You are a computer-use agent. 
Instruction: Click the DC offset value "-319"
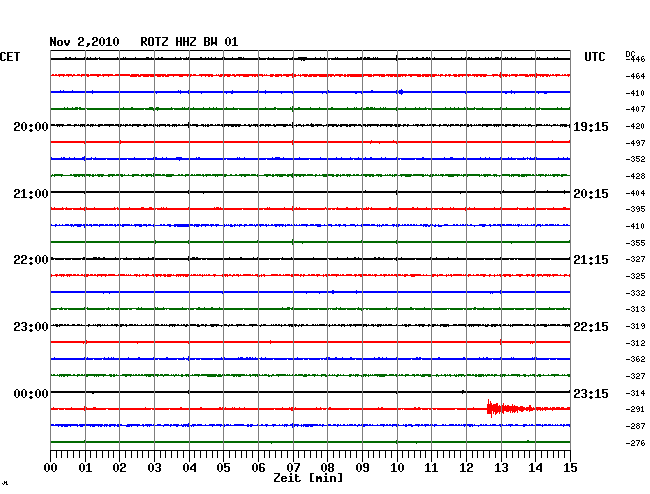pyautogui.click(x=635, y=326)
